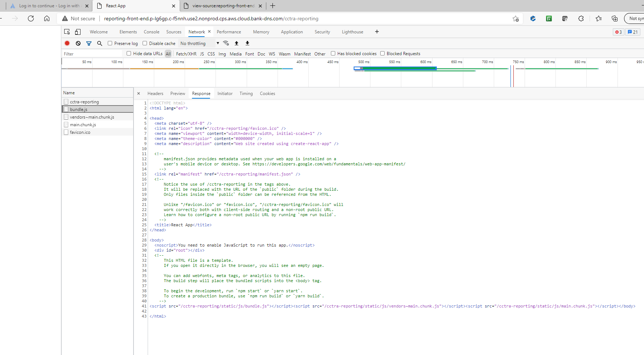Open the Performance panel
644x355 pixels.
[x=229, y=32]
